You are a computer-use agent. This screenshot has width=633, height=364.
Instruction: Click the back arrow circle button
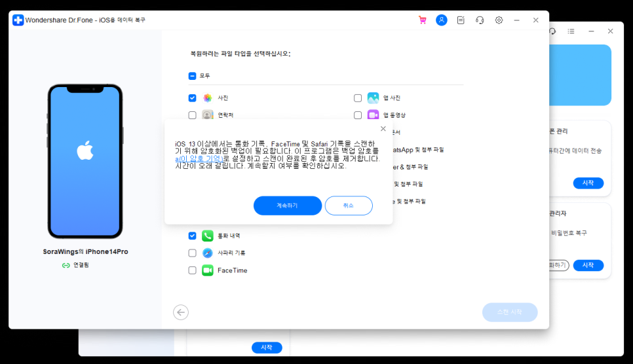click(x=181, y=312)
